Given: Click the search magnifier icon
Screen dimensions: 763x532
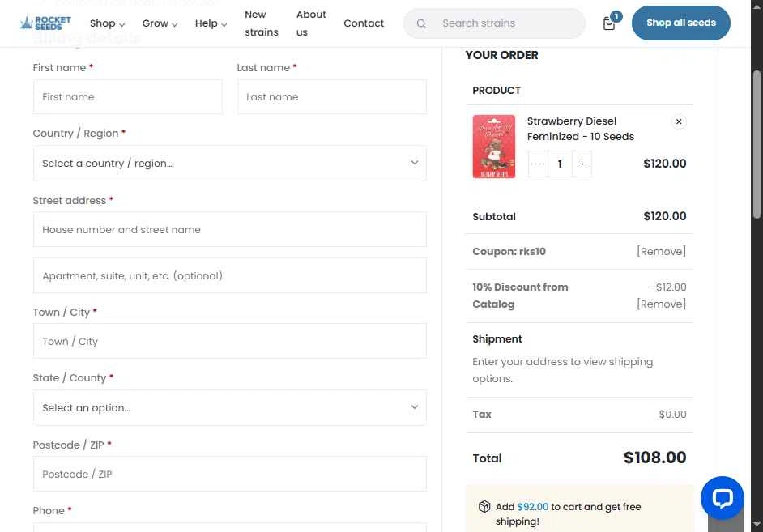Looking at the screenshot, I should coord(421,23).
